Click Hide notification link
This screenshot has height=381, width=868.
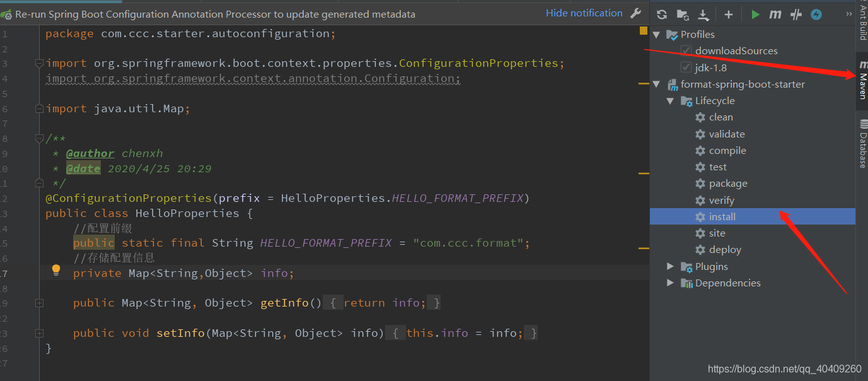[584, 13]
